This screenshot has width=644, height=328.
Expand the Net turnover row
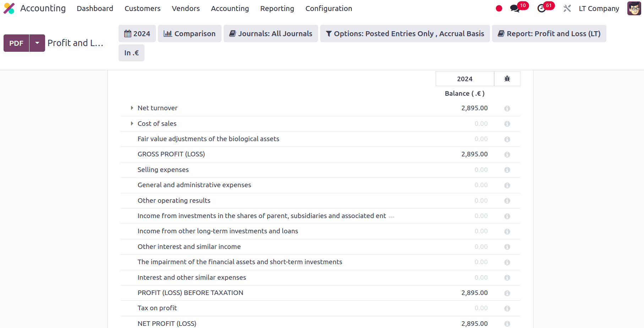tap(132, 108)
